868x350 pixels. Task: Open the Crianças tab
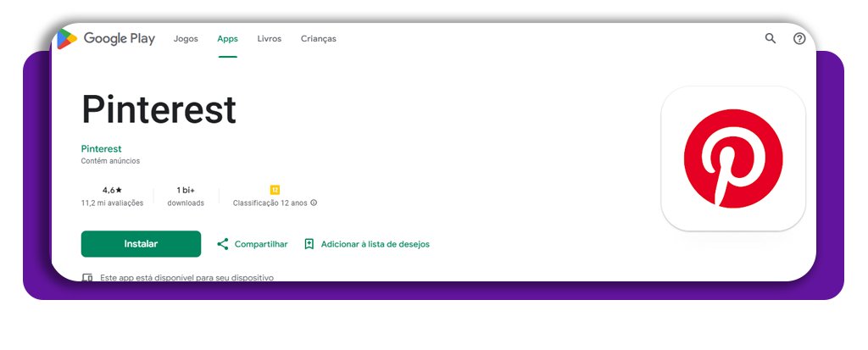(318, 39)
